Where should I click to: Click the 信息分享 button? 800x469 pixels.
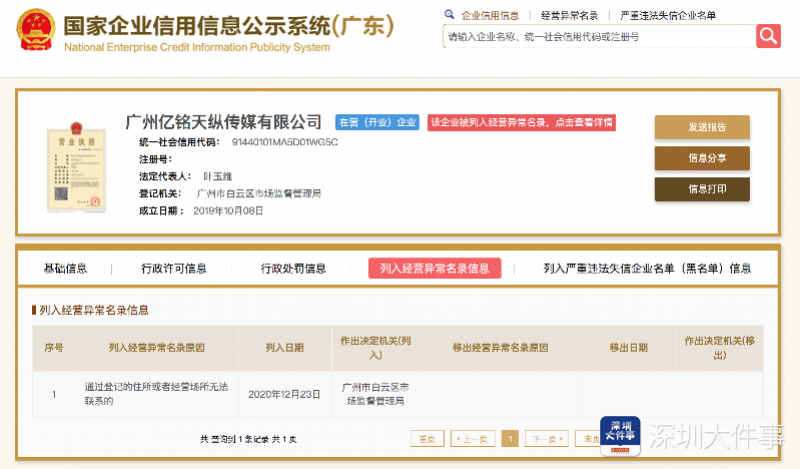click(x=702, y=158)
